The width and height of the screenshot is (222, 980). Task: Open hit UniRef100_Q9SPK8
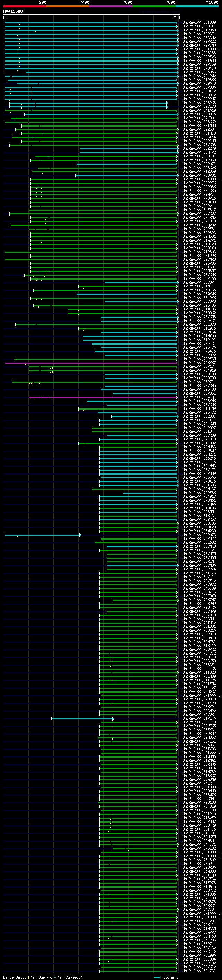pyautogui.click(x=199, y=103)
